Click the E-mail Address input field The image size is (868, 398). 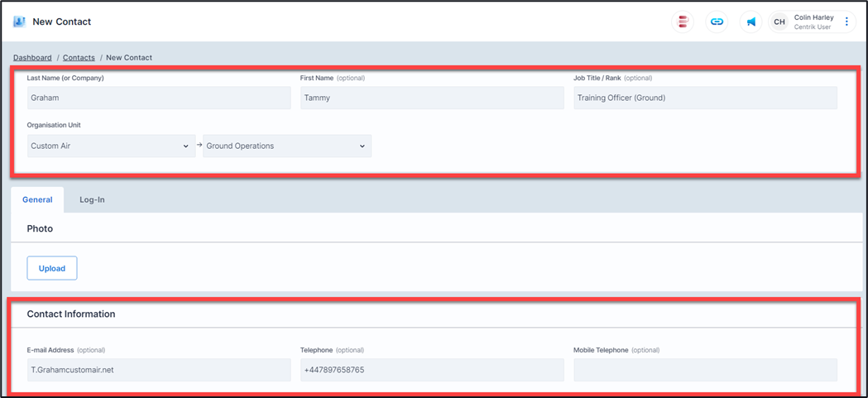[x=159, y=370]
